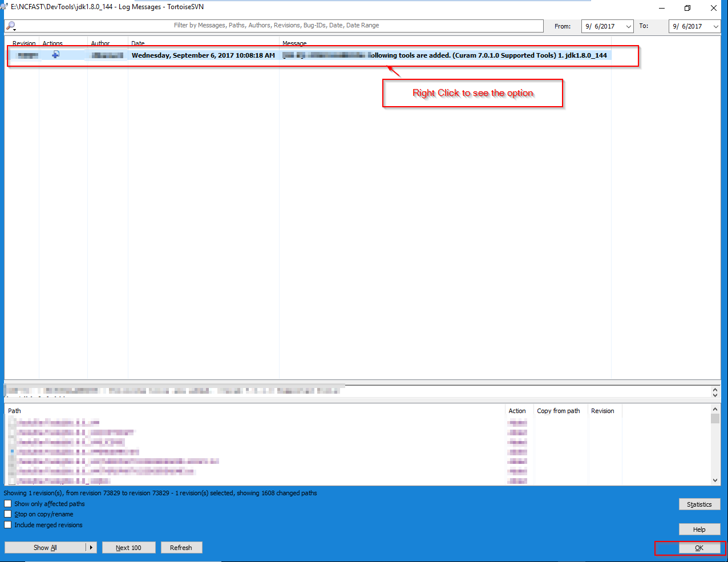The image size is (728, 562).
Task: Sort by Revision column header
Action: click(24, 43)
